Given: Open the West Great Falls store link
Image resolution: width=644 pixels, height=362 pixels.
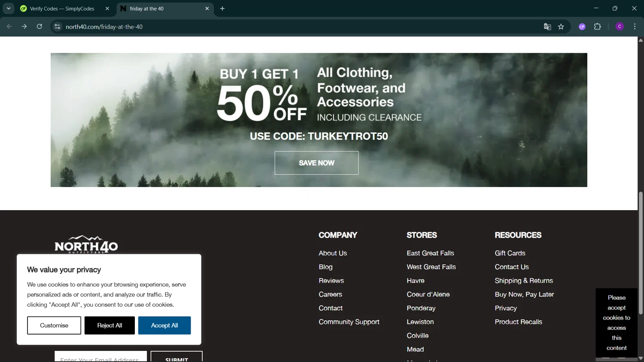Looking at the screenshot, I should pos(431,267).
